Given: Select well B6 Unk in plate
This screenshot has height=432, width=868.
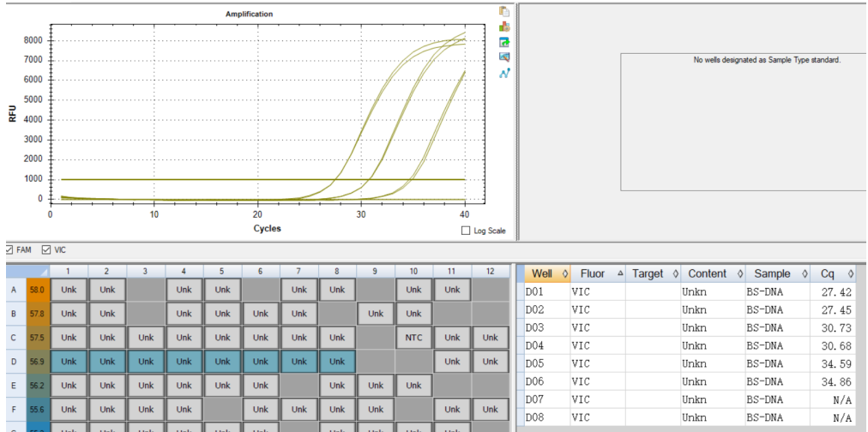Looking at the screenshot, I should (x=261, y=314).
